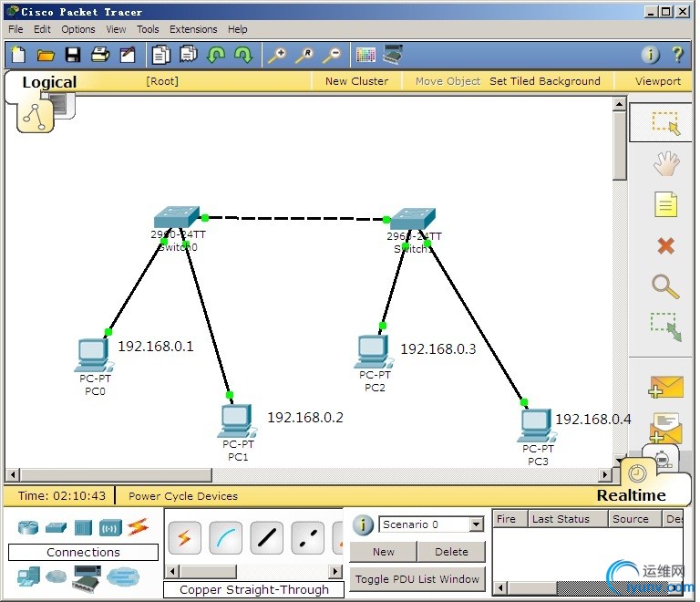Click the Paste icon in the toolbar

[x=189, y=55]
